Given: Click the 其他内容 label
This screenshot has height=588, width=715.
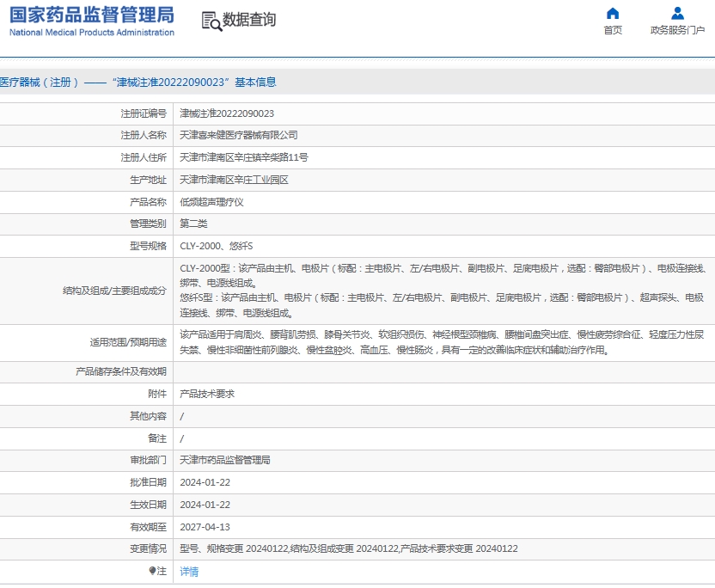Looking at the screenshot, I should coord(148,416).
